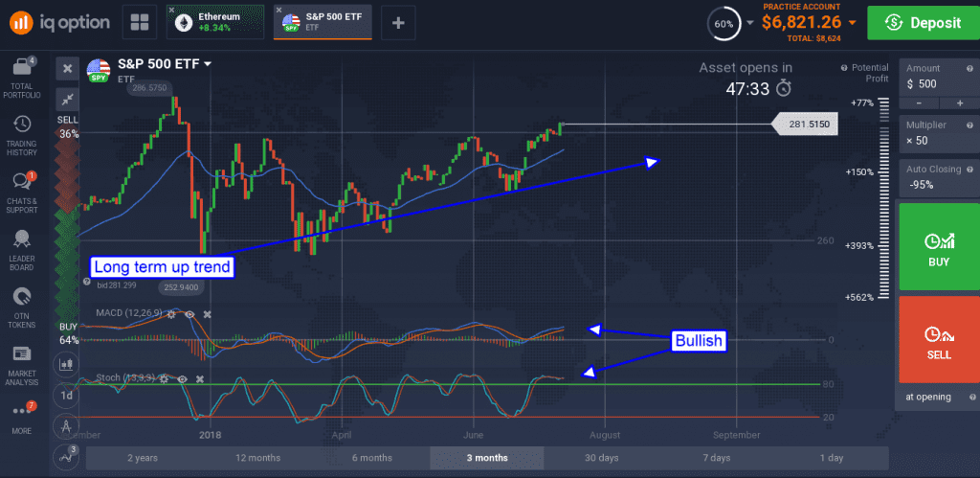Remove the Stoch indicator
The width and height of the screenshot is (980, 478).
[200, 378]
